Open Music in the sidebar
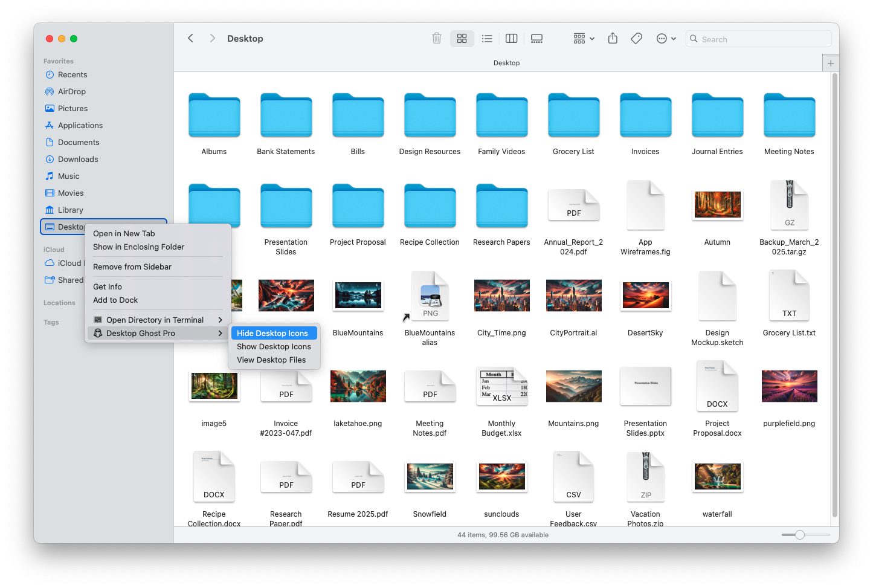The image size is (873, 588). 68,176
